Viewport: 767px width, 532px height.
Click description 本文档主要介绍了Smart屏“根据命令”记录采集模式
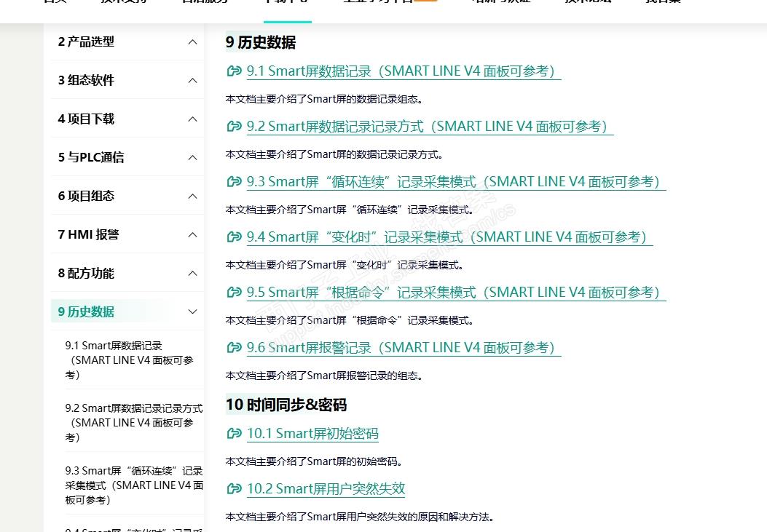[x=349, y=320]
